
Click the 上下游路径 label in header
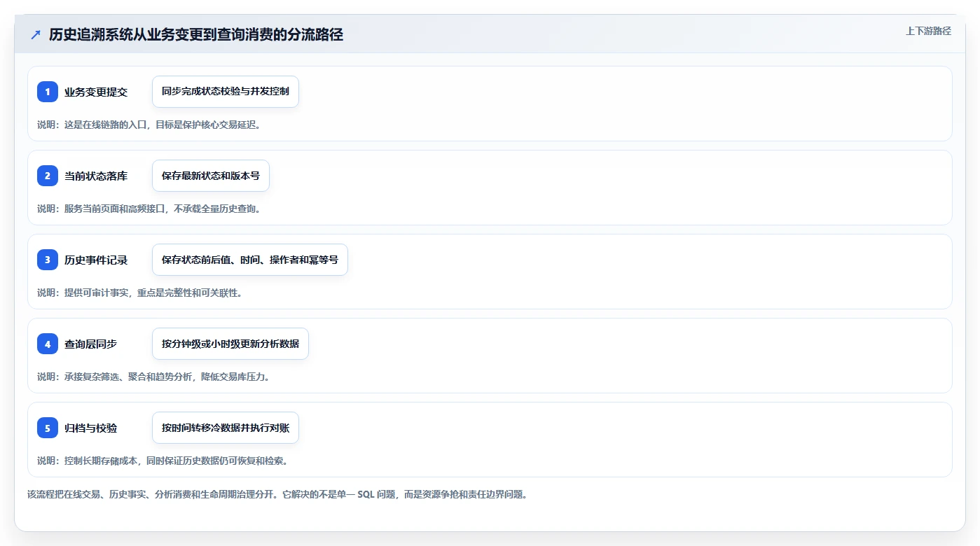point(928,31)
